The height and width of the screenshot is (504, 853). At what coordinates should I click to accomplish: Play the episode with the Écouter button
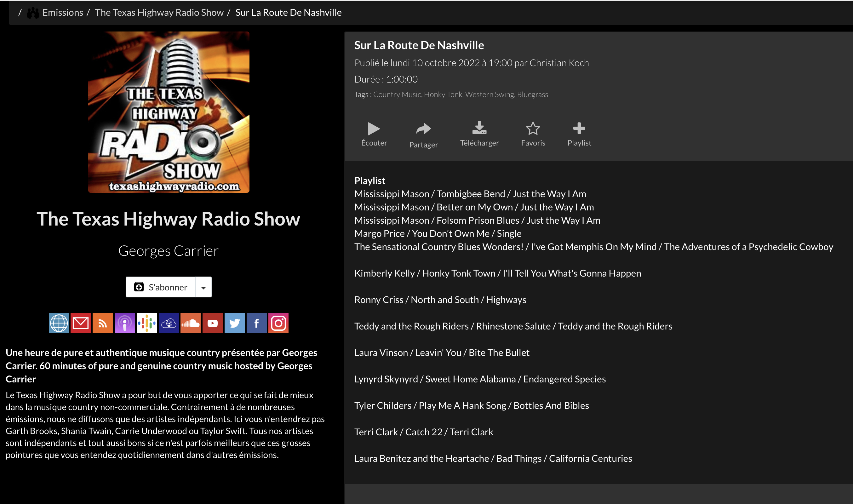374,134
